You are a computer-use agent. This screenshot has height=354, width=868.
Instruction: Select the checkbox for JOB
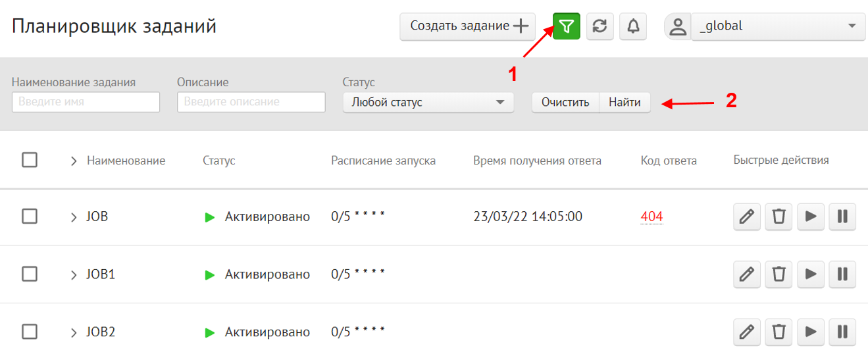[x=30, y=216]
